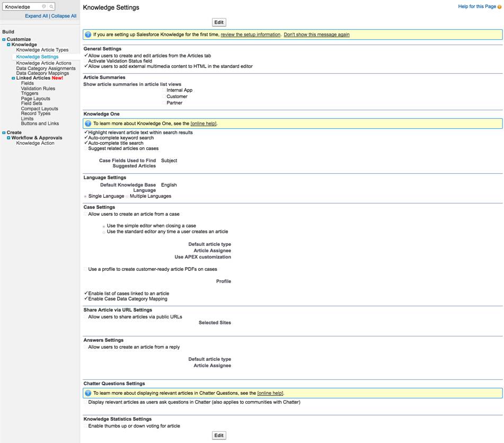504x443 pixels.
Task: Click the bottom Edit button
Action: [x=219, y=435]
